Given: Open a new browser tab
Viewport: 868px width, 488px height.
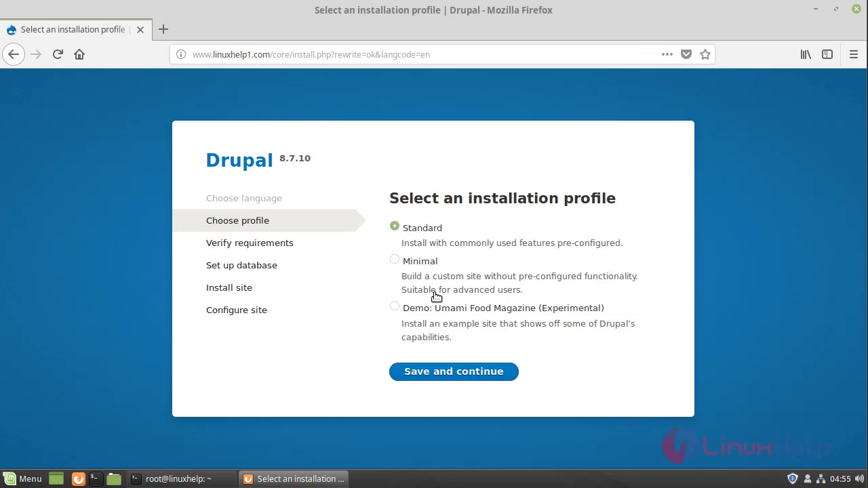Looking at the screenshot, I should (163, 30).
